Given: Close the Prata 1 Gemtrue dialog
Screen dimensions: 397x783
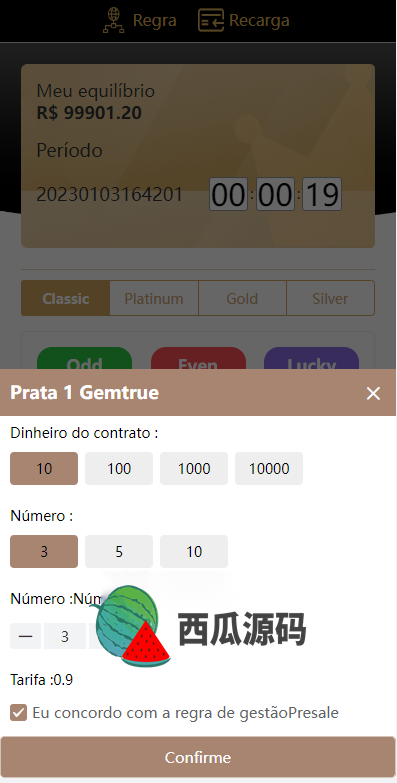Looking at the screenshot, I should 373,393.
